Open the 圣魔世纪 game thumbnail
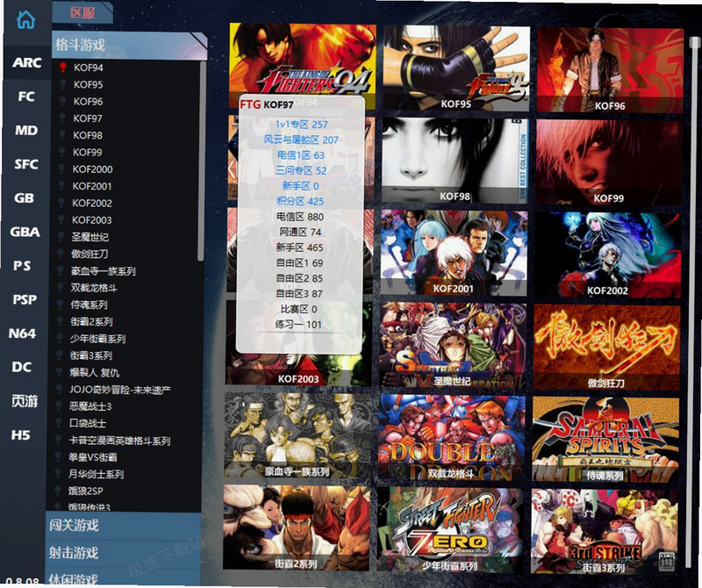This screenshot has width=702, height=588. (x=452, y=345)
